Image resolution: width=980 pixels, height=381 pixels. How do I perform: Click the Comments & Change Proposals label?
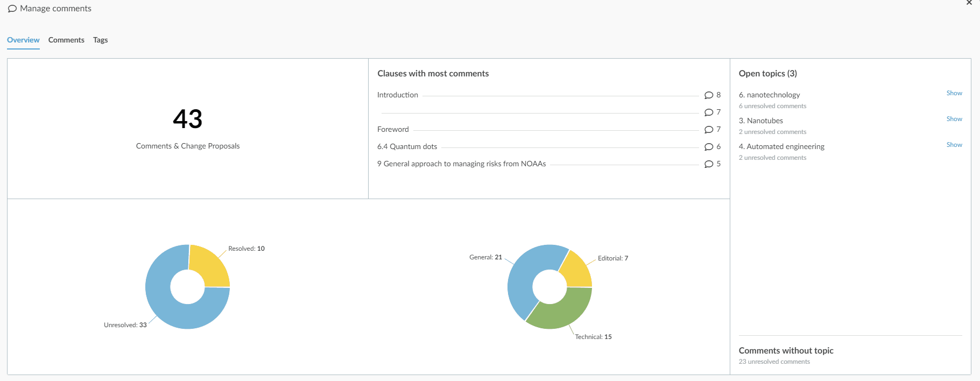point(188,146)
